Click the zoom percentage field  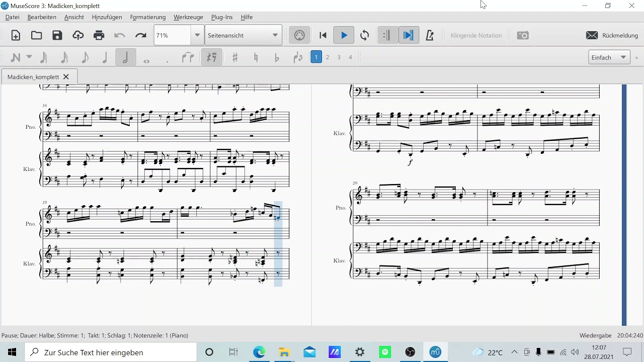click(x=172, y=35)
